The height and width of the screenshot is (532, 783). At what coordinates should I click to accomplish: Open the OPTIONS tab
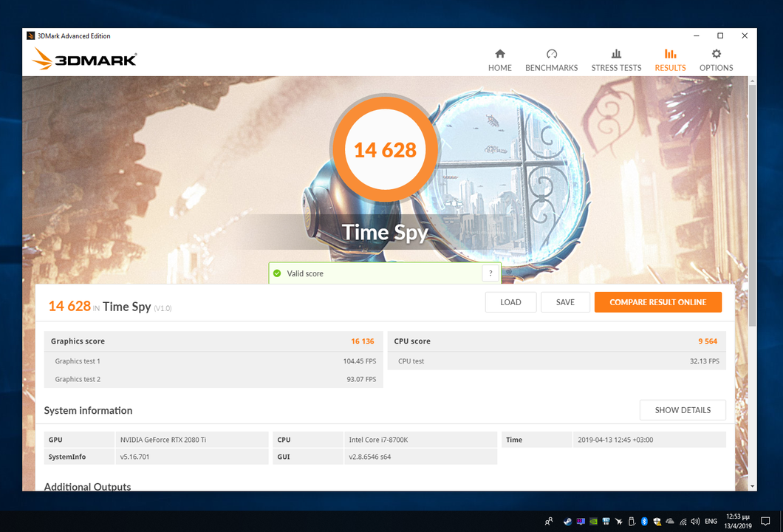click(x=716, y=61)
